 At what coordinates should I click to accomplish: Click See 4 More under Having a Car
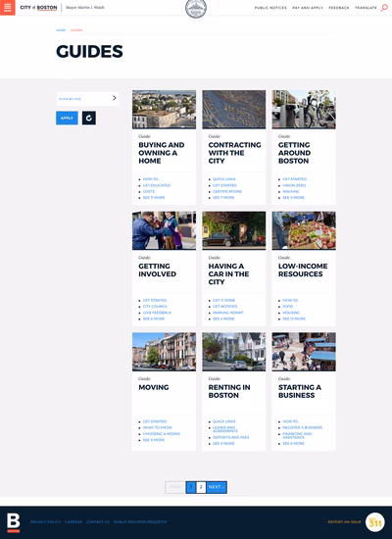(223, 319)
